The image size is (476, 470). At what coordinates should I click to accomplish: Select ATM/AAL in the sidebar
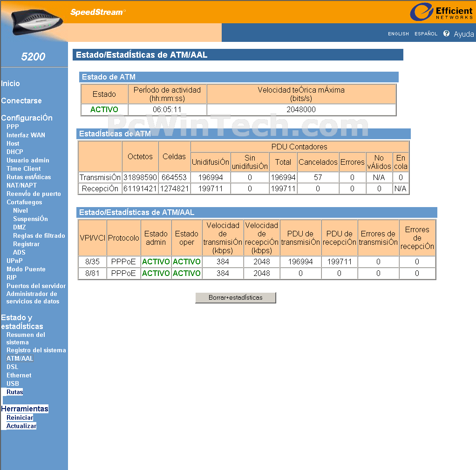click(20, 358)
